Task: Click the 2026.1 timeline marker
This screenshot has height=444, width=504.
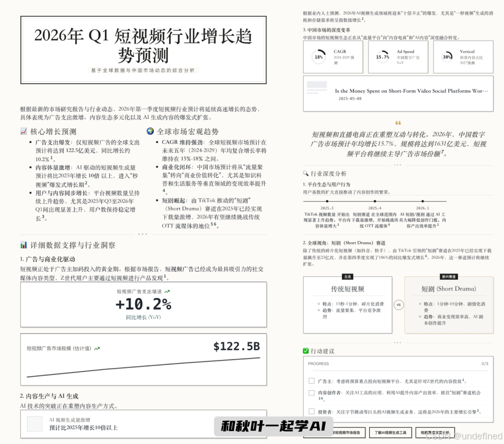Action: (422, 201)
